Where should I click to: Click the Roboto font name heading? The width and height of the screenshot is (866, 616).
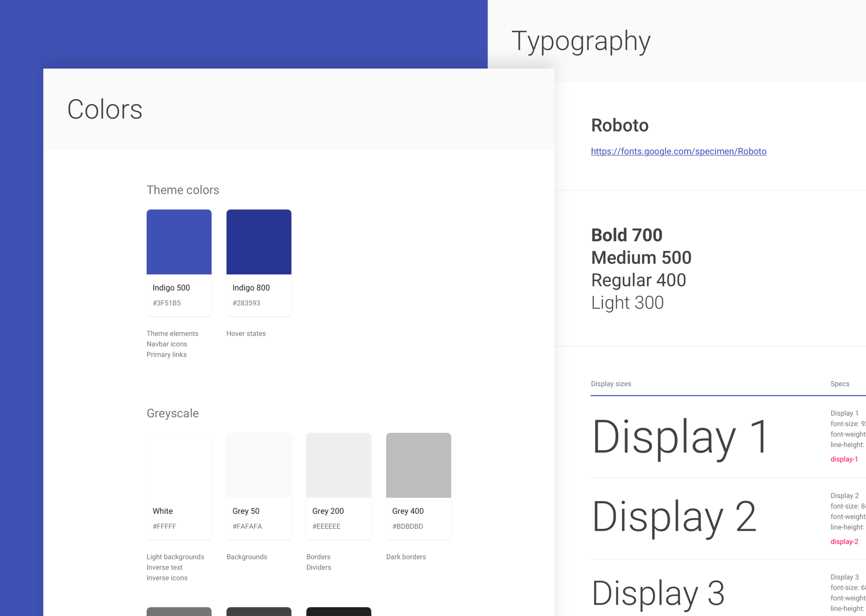620,125
